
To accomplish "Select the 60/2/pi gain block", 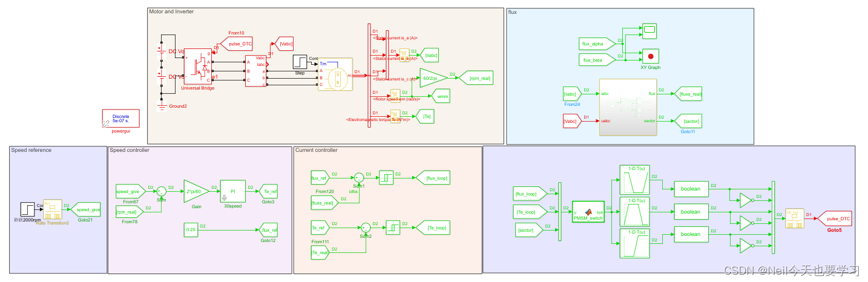I will tap(434, 77).
